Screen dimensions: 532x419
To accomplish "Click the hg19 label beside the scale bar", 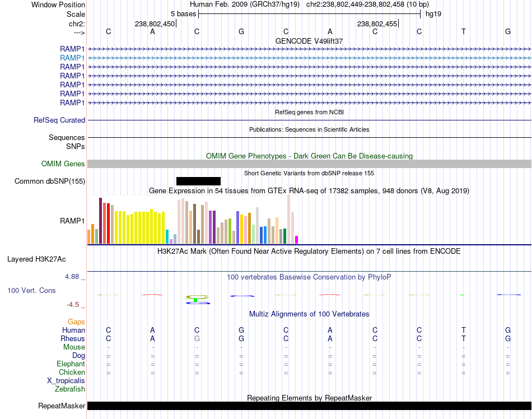I will (433, 14).
